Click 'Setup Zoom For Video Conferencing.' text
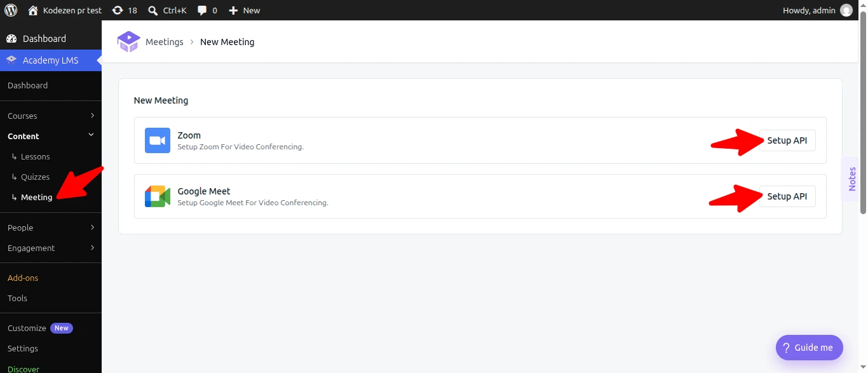The width and height of the screenshot is (868, 373). pyautogui.click(x=240, y=147)
